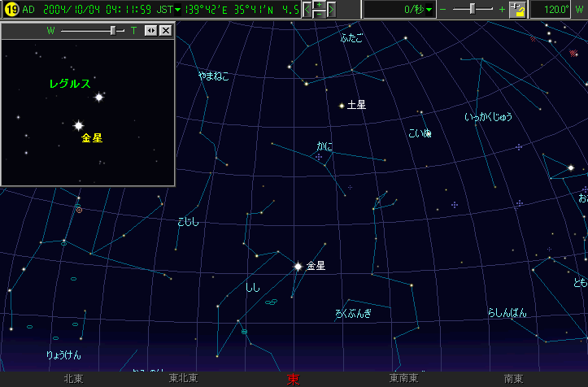The height and width of the screenshot is (387, 588).
Task: Close the zoom inset window
Action: 165,30
